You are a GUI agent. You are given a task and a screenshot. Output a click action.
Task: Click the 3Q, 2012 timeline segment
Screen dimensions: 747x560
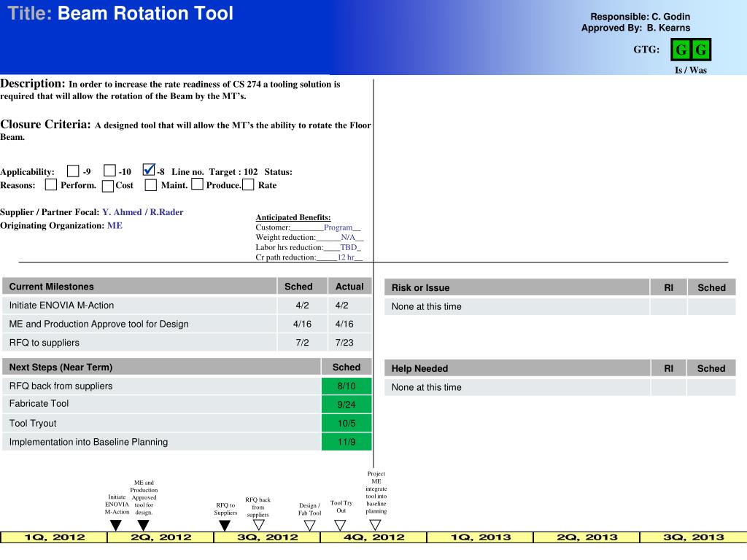point(267,537)
